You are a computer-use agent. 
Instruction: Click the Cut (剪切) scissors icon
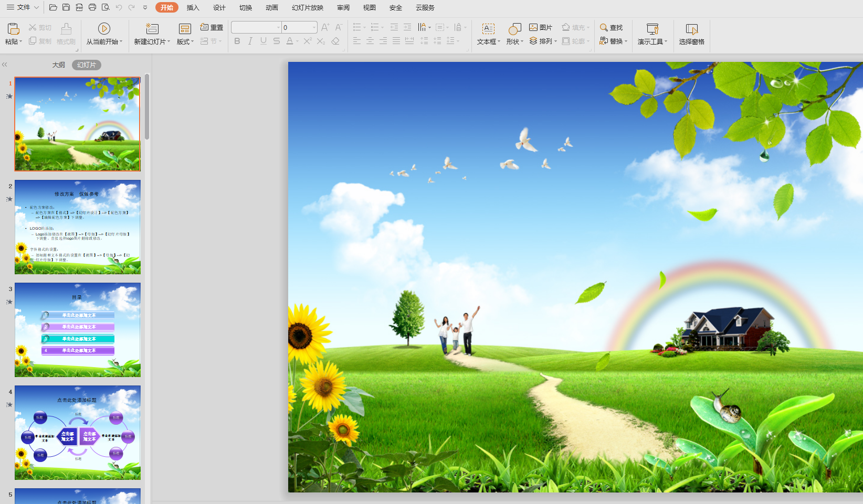(x=33, y=27)
